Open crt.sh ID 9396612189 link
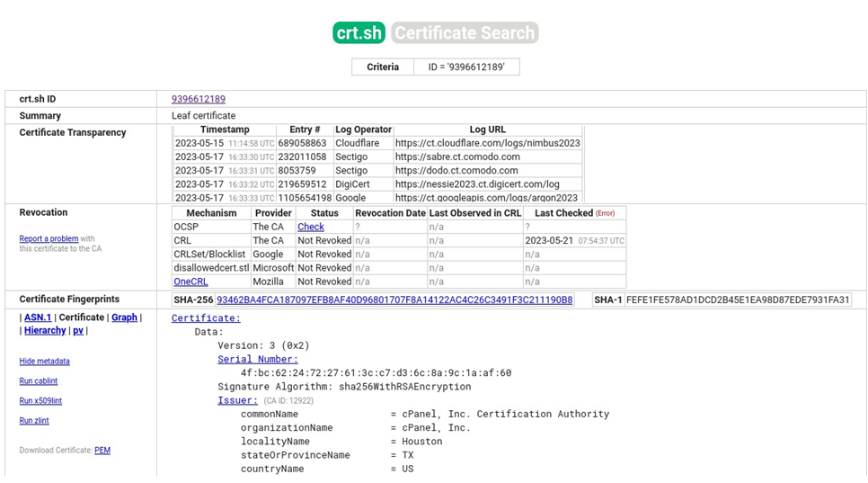868x483 pixels. 199,99
